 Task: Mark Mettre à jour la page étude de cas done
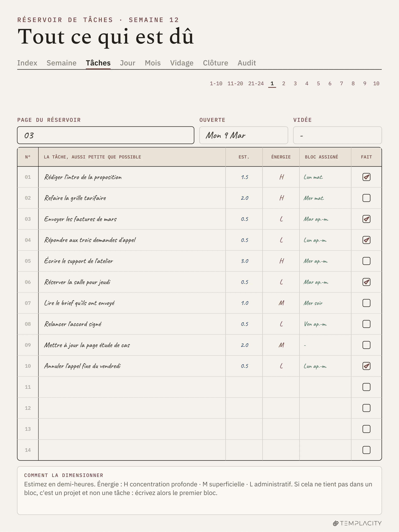tap(366, 345)
